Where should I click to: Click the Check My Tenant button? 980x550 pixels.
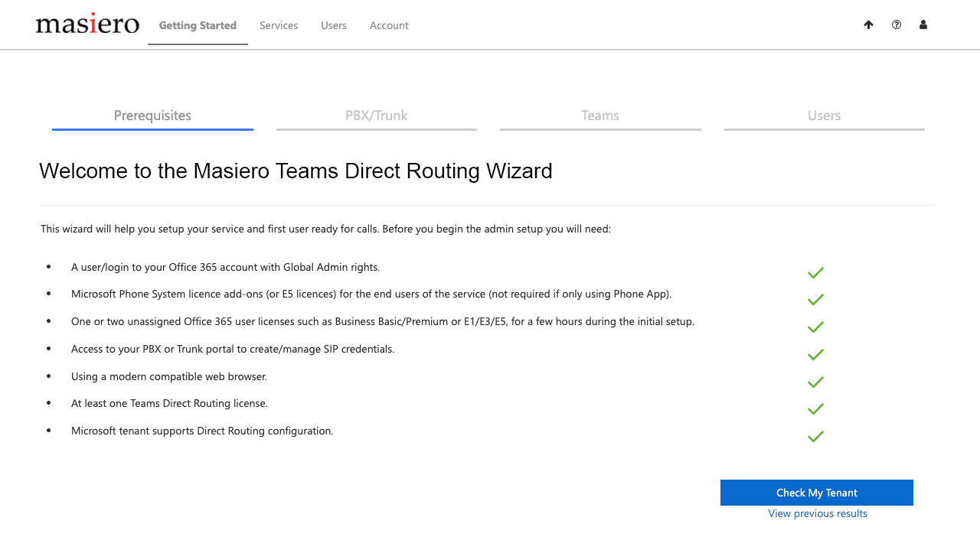point(817,493)
